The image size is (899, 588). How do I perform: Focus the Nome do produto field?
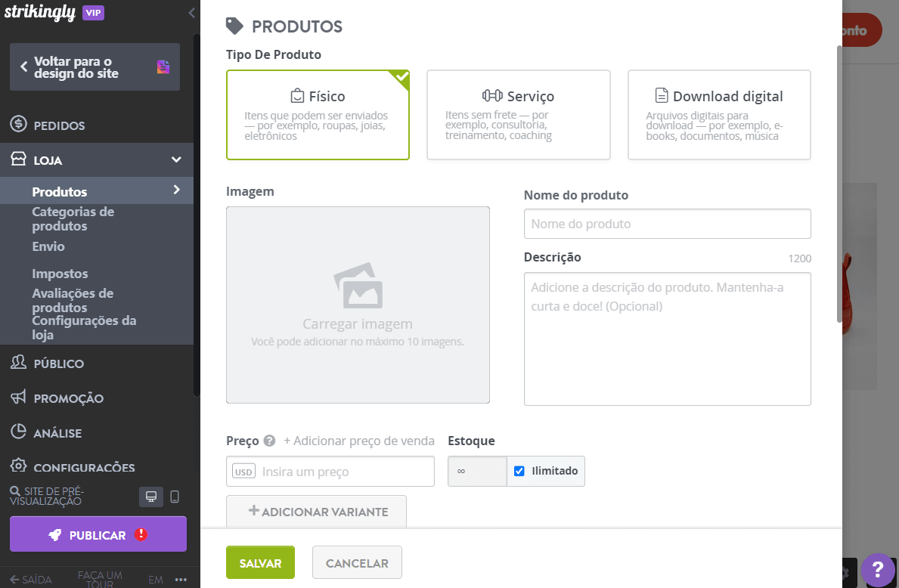coord(667,224)
